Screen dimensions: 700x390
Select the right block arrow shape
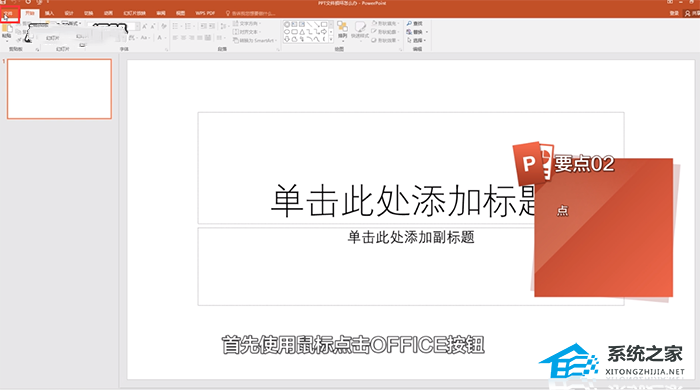[324, 32]
